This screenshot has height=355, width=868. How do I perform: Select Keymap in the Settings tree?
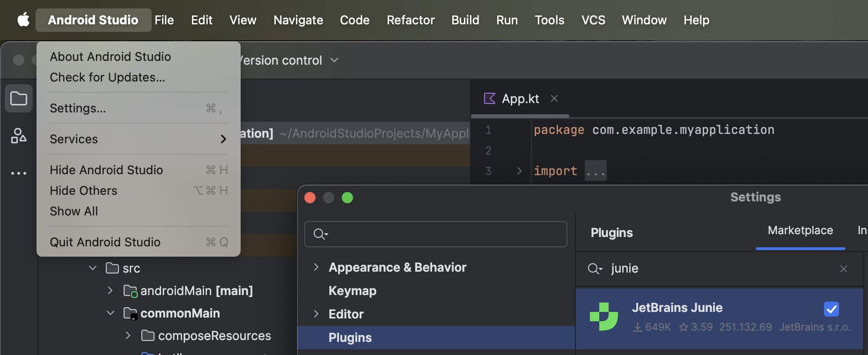coord(353,291)
